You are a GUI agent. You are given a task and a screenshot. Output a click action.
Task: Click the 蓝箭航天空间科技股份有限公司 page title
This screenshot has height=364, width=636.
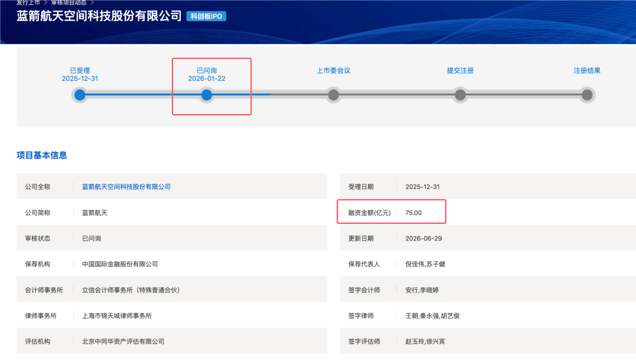pos(99,16)
